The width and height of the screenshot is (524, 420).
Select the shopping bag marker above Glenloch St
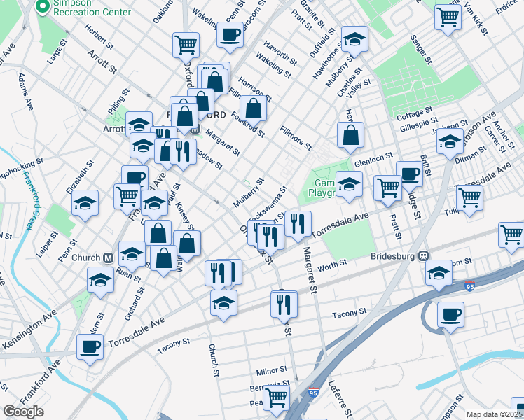pyautogui.click(x=350, y=136)
